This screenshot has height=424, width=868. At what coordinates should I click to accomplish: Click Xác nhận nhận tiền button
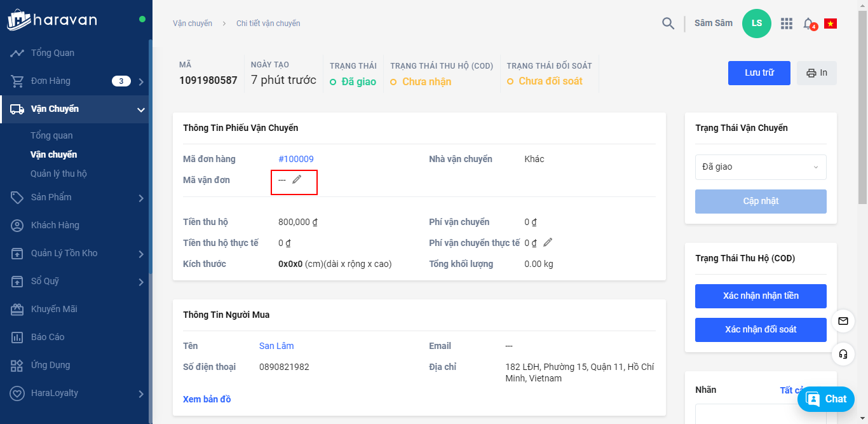[761, 296]
